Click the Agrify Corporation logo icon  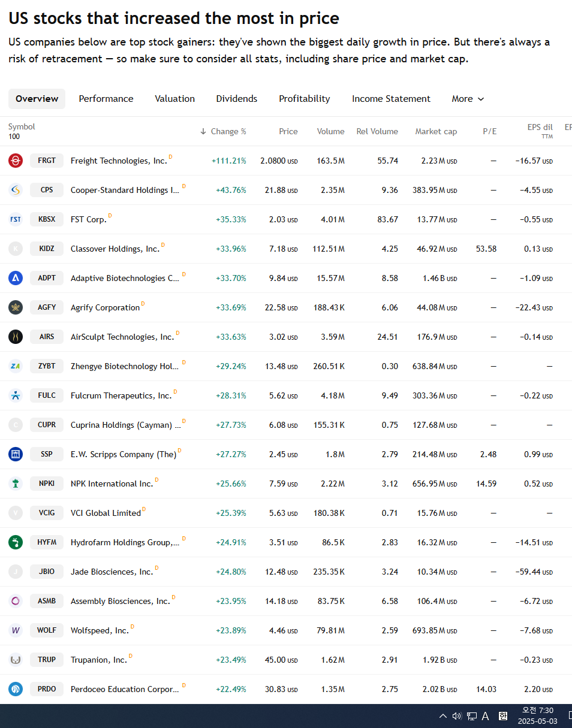(x=16, y=307)
